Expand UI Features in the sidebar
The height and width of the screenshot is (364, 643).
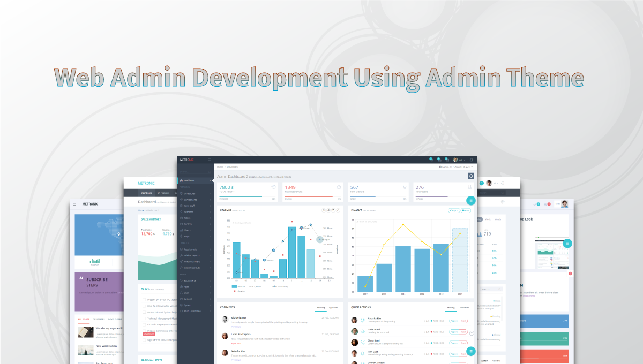click(196, 194)
